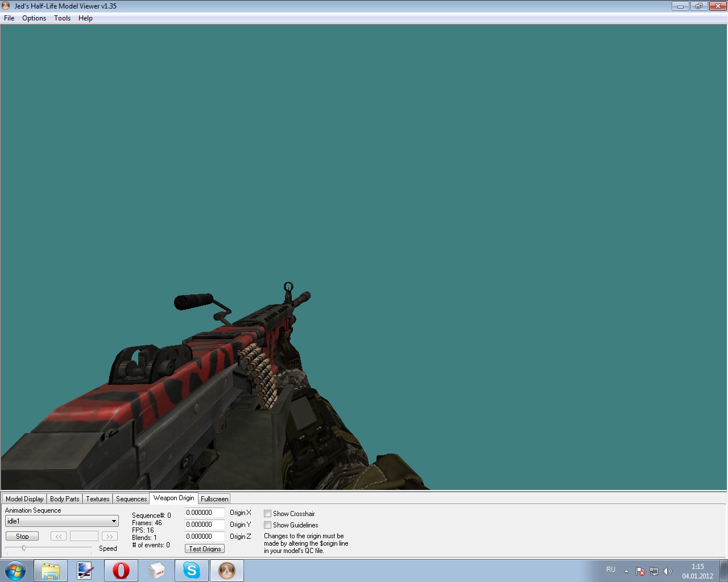
Task: Open the Windows Start menu orb
Action: coord(15,571)
